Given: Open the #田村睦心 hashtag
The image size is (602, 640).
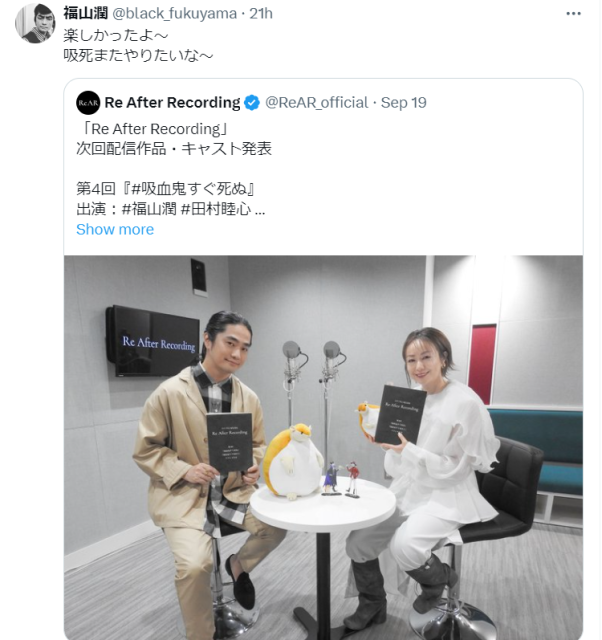Looking at the screenshot, I should pyautogui.click(x=215, y=209).
